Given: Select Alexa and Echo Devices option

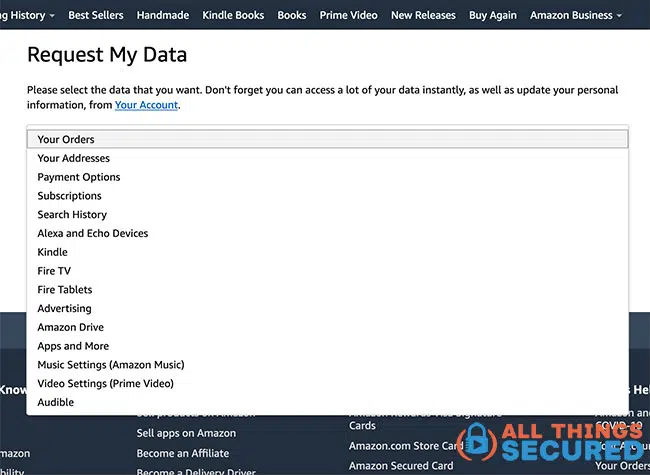Looking at the screenshot, I should pyautogui.click(x=92, y=234).
